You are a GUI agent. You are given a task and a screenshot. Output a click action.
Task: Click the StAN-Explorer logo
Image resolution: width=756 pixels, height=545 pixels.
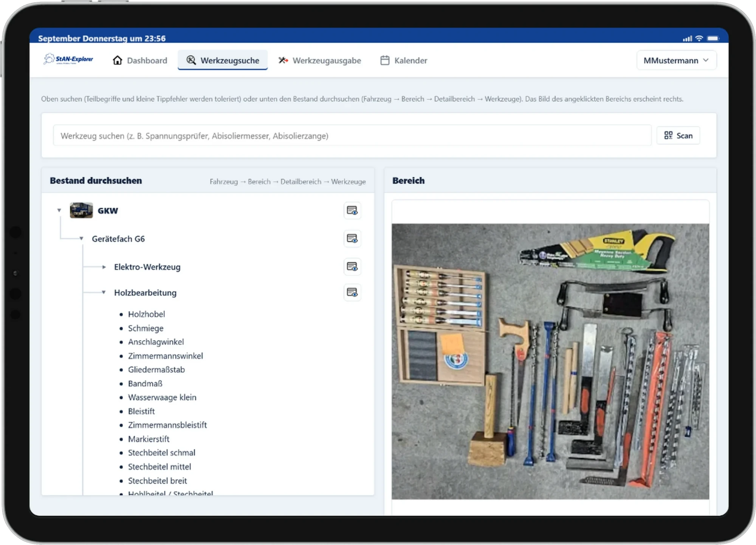tap(68, 59)
